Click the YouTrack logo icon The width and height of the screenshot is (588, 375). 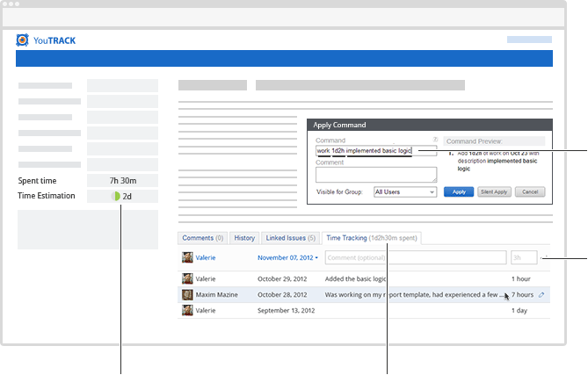[x=22, y=40]
